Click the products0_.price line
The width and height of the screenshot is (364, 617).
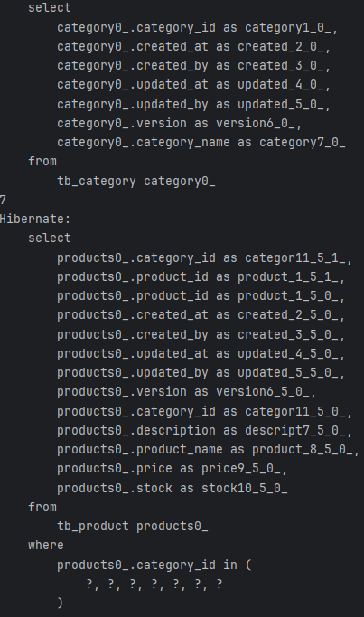[173, 469]
